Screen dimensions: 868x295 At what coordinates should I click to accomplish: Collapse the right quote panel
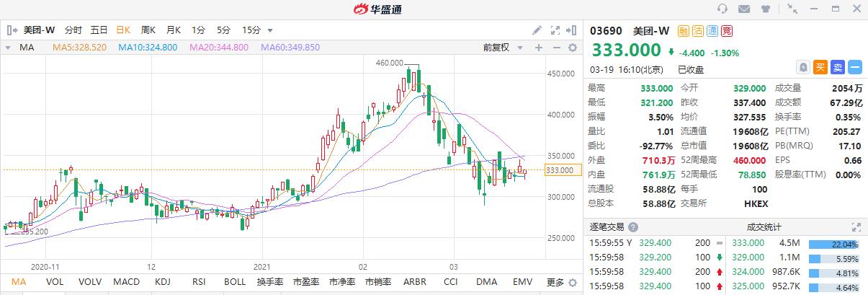(x=573, y=30)
